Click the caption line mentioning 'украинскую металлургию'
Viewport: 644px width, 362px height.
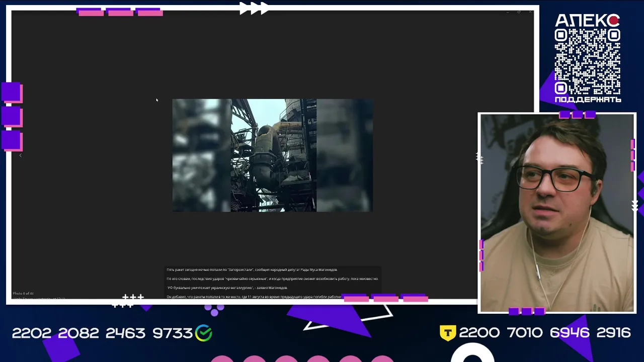[227, 288]
